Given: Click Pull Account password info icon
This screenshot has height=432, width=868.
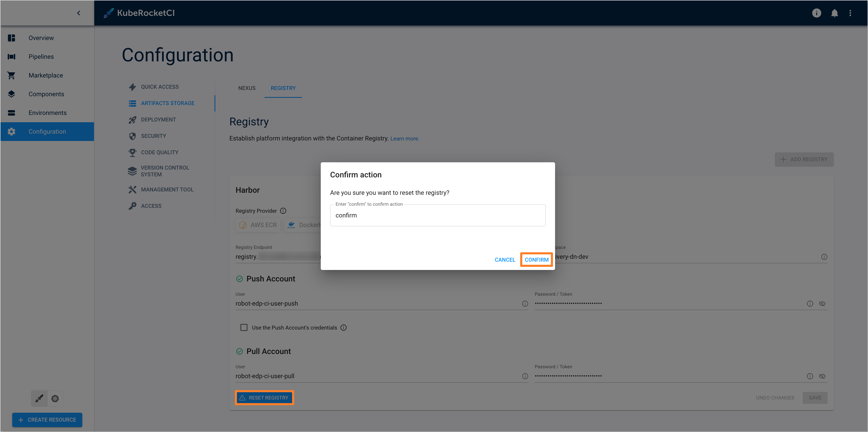Looking at the screenshot, I should 810,376.
